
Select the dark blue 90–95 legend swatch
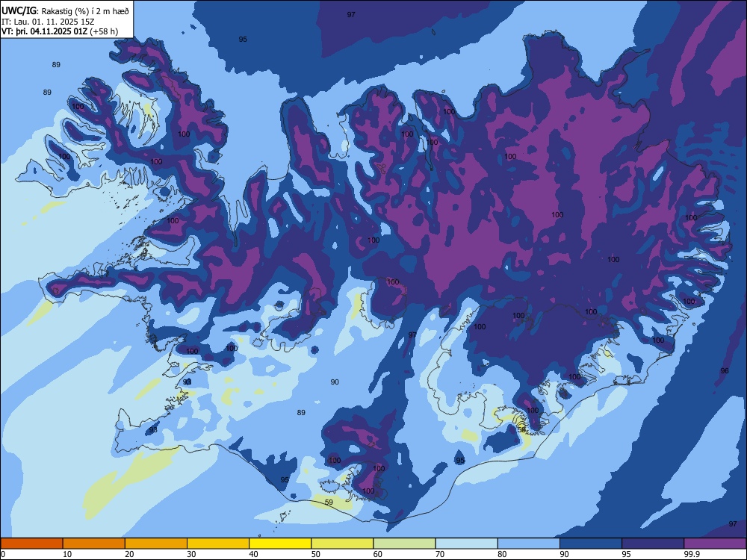coord(591,544)
